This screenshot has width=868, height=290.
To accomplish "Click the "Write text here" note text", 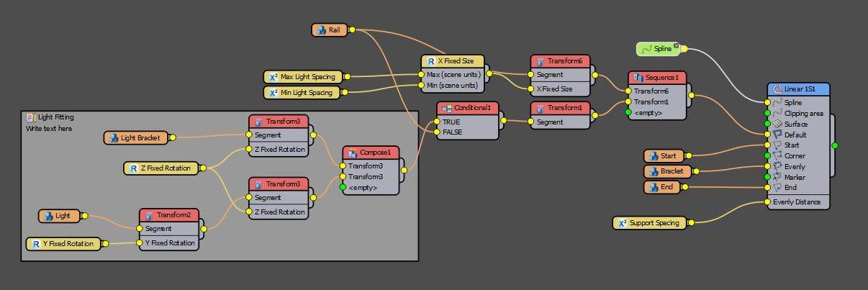I will tap(49, 129).
